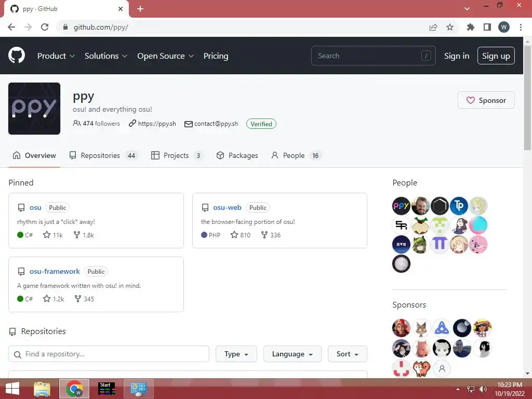Screen dimensions: 532x399
Task: Click the GitHub Octocat logo
Action: (x=17, y=55)
